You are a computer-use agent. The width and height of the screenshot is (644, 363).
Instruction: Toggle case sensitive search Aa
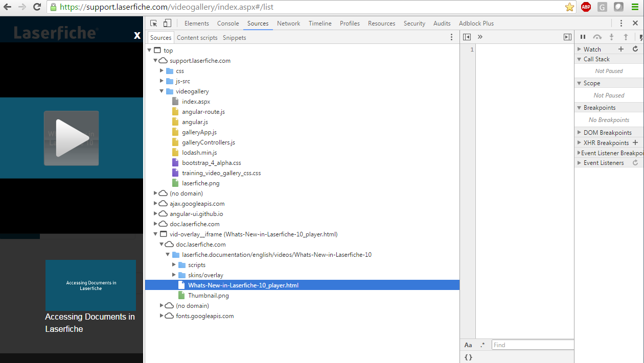[468, 345]
